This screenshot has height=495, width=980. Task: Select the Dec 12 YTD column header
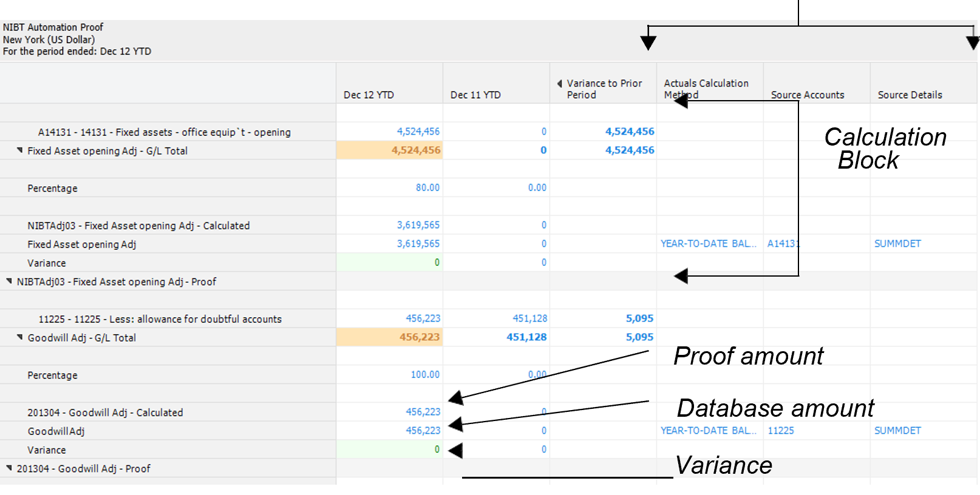tap(369, 95)
